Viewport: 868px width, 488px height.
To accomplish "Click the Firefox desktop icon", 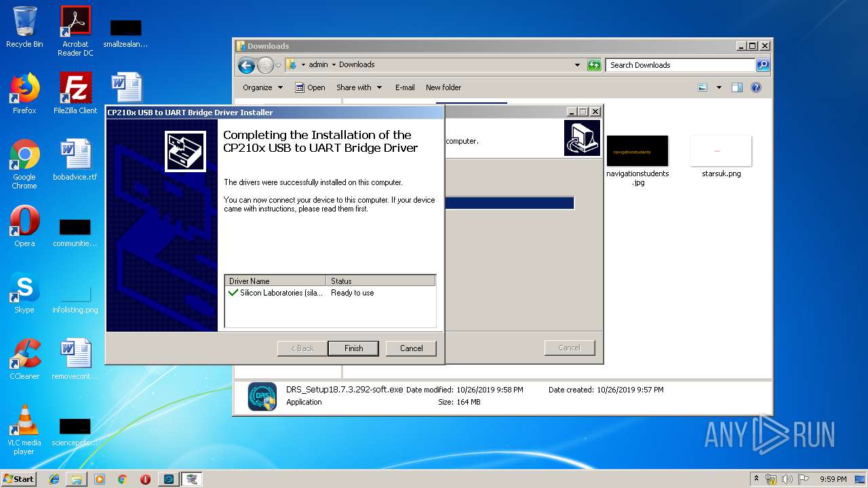I will tap(24, 93).
